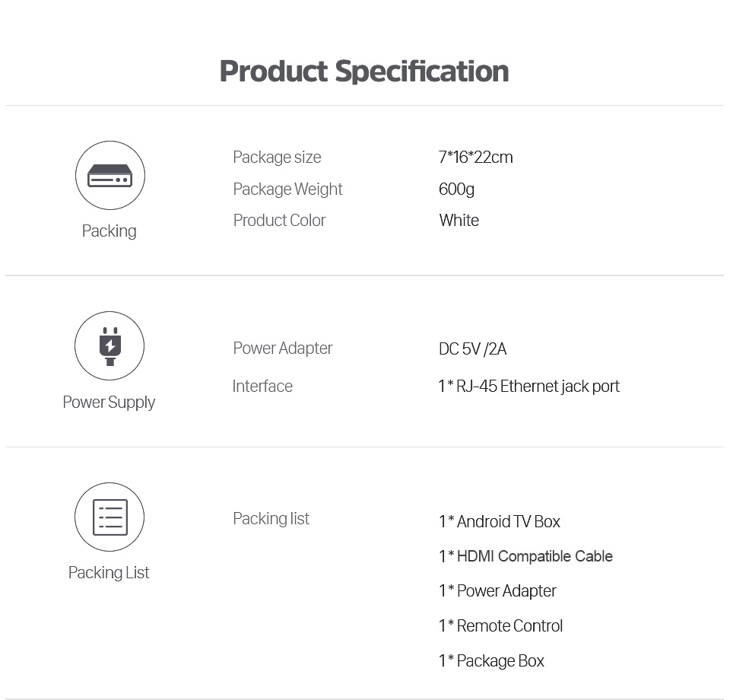Select the Packing section label

tap(109, 231)
